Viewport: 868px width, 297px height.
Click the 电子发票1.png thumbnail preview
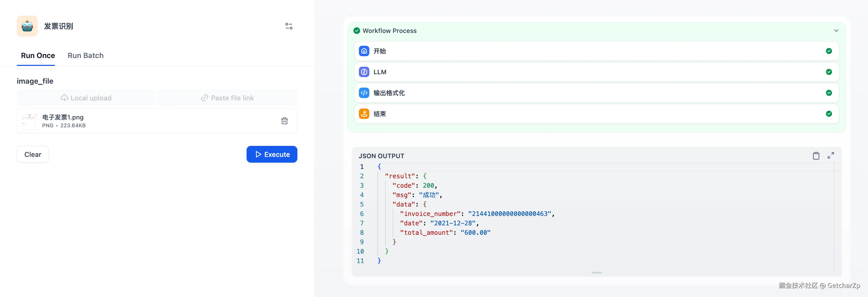(30, 121)
